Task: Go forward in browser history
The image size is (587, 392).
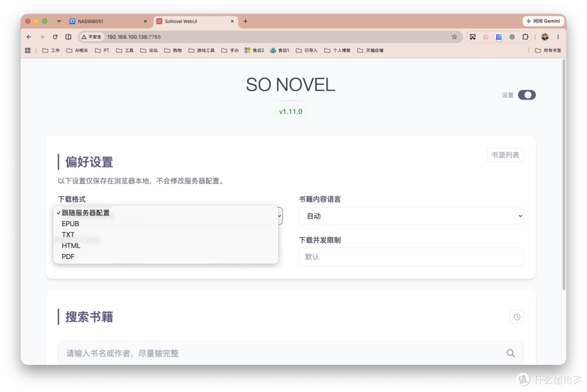Action: click(x=42, y=36)
